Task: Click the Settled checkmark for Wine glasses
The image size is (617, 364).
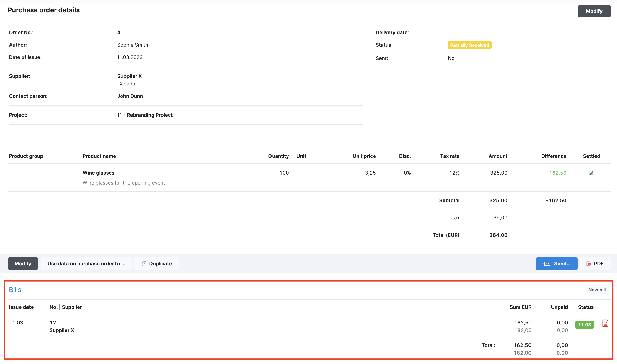Action: coord(592,172)
